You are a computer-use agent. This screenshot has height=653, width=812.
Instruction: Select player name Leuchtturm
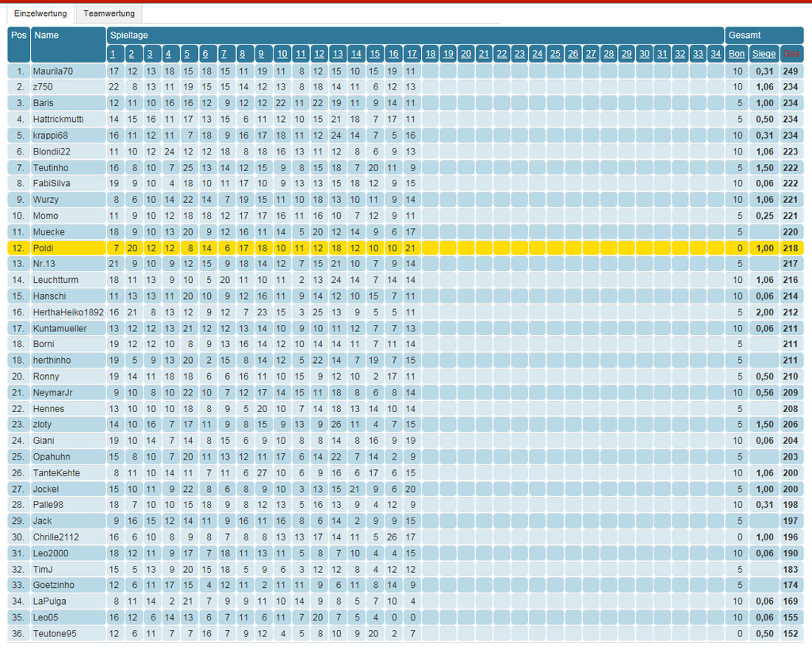point(56,280)
